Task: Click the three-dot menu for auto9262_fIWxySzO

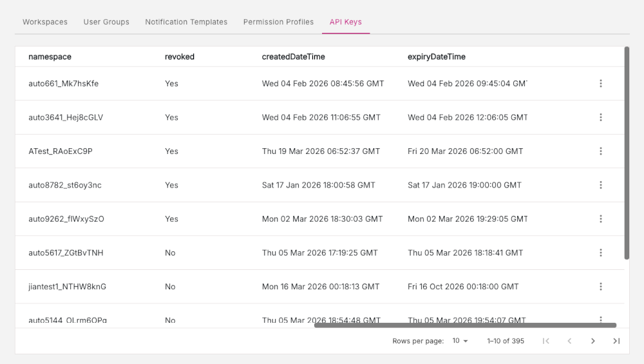Action: pyautogui.click(x=600, y=219)
